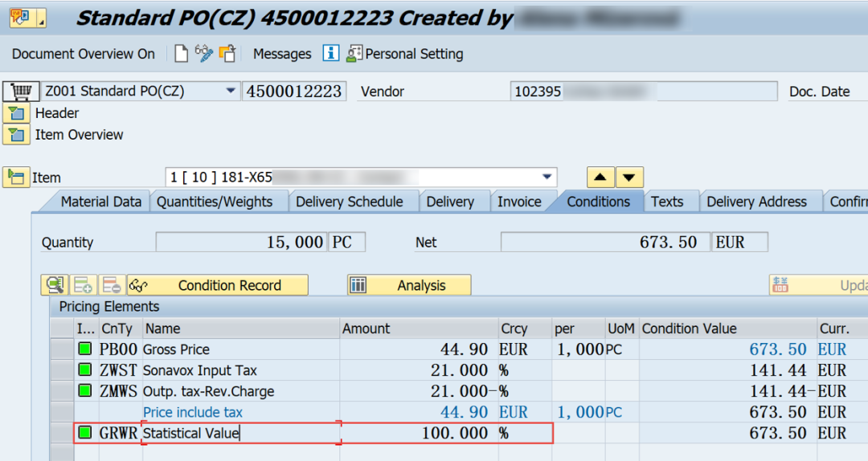Click the shopping cart document icon

point(21,91)
